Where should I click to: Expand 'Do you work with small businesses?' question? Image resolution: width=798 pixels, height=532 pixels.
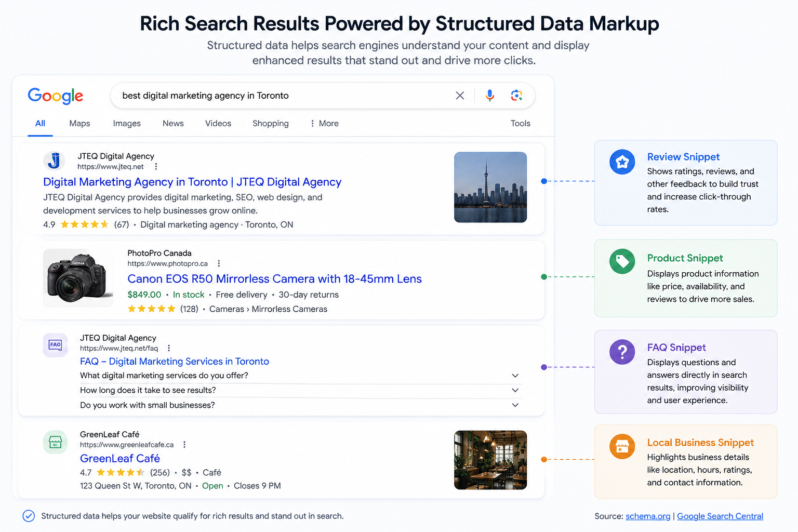300,405
